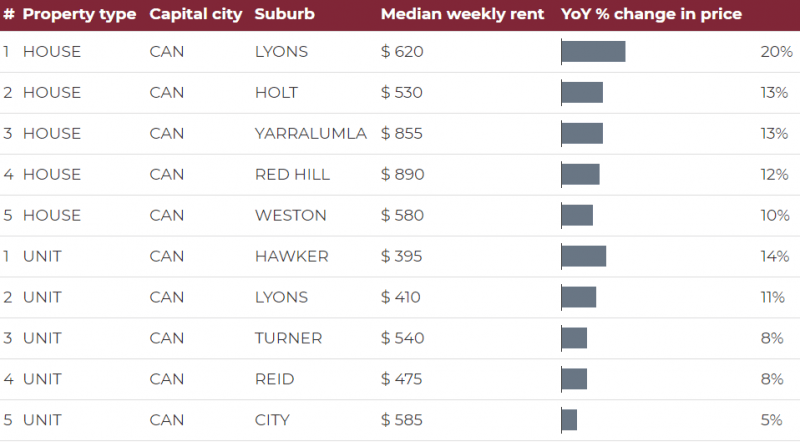Select the HOLT suburb cell
Screen dimensions: 800x442
(x=276, y=93)
